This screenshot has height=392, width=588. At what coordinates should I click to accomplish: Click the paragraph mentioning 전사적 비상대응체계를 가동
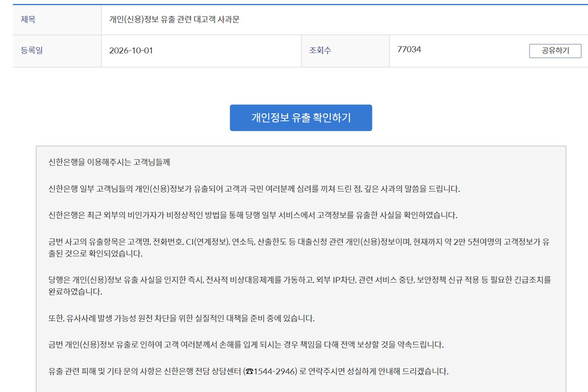coord(300,286)
